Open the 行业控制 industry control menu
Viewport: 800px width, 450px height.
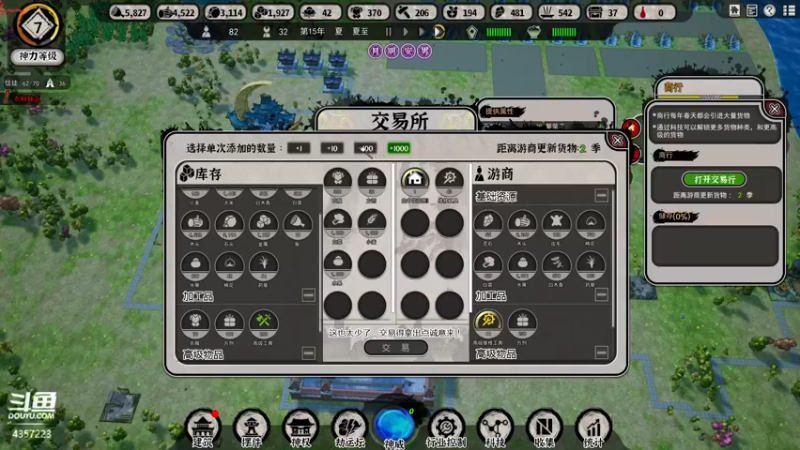pos(446,428)
